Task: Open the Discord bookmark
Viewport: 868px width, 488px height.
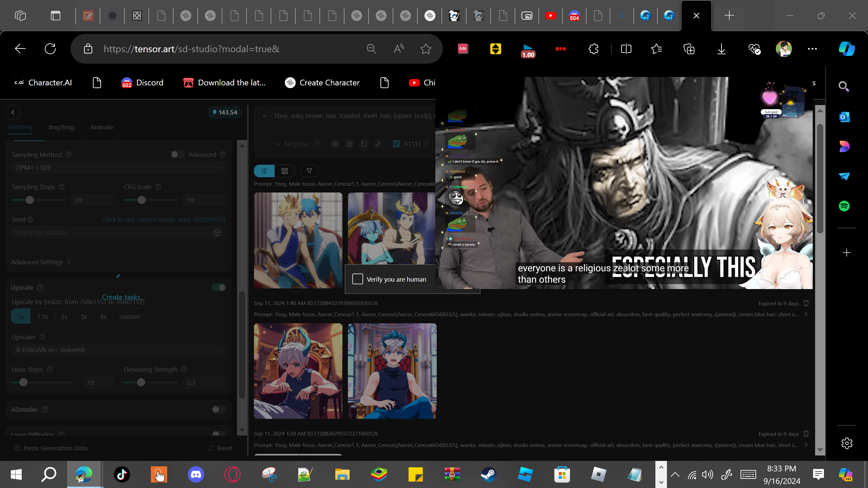Action: [x=142, y=83]
